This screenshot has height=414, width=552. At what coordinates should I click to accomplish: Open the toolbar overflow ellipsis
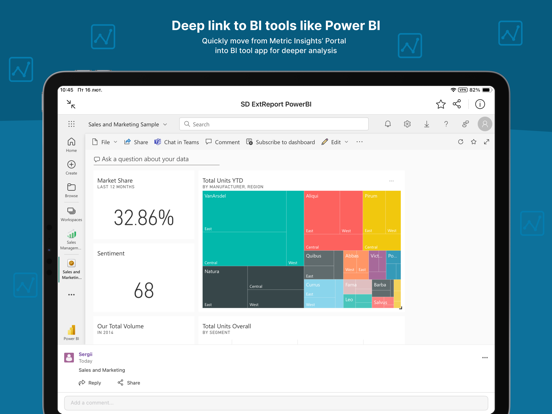(x=359, y=142)
